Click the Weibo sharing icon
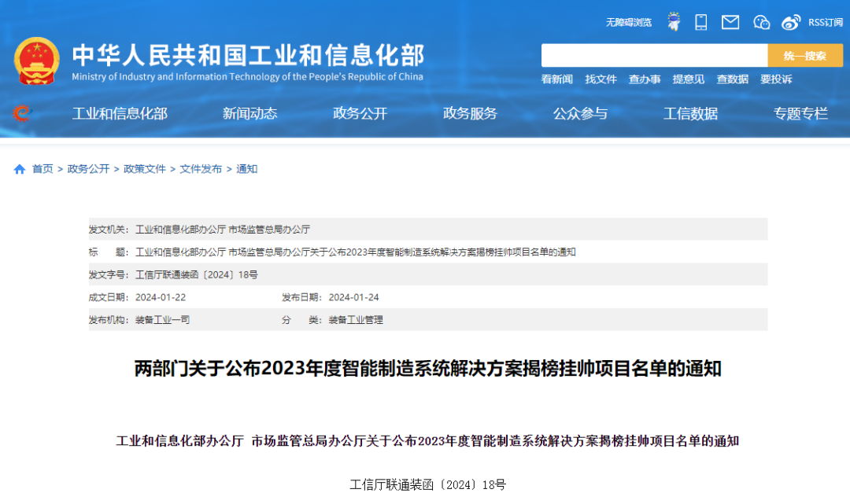This screenshot has height=504, width=850. pyautogui.click(x=790, y=22)
